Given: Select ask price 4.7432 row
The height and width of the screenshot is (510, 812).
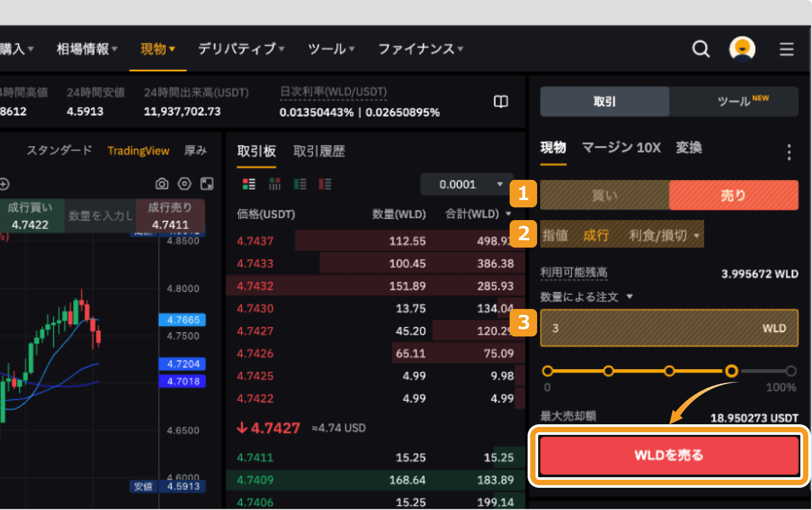Looking at the screenshot, I should pyautogui.click(x=375, y=286).
